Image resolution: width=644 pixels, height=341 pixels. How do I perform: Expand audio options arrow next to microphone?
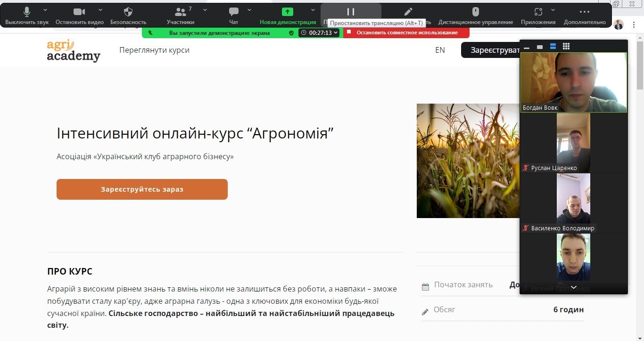(x=45, y=10)
